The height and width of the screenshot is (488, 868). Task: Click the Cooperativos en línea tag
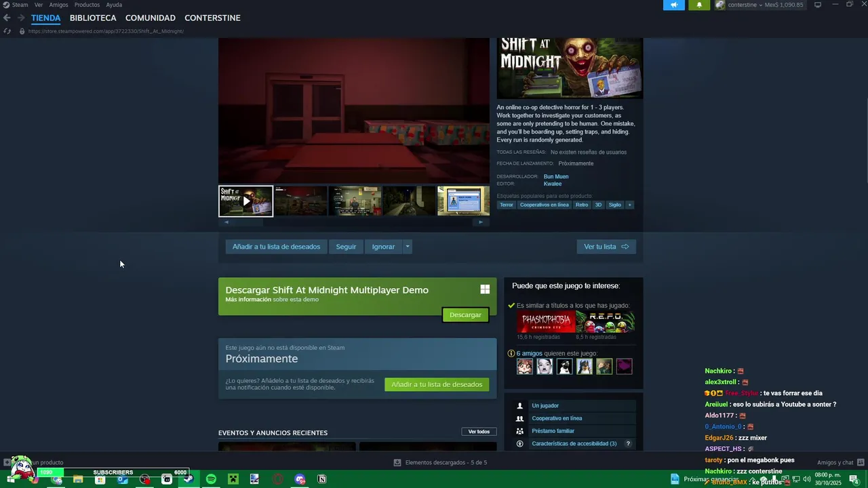pos(545,205)
